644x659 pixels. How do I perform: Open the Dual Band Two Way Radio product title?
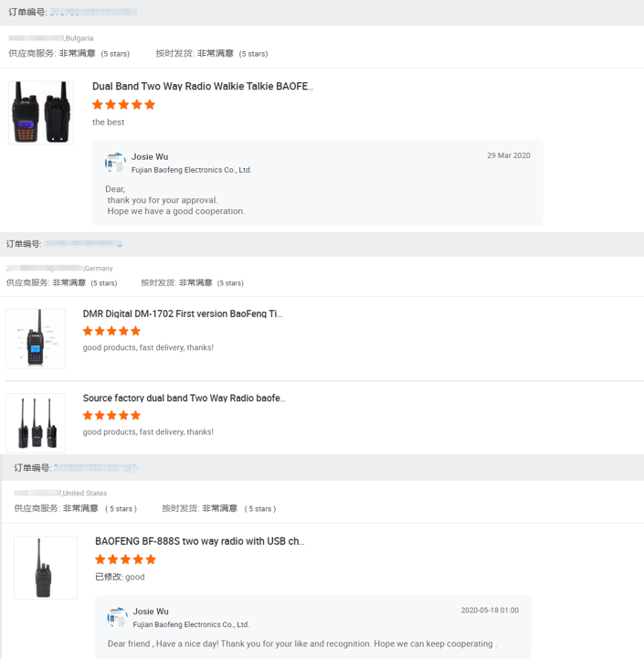point(203,86)
